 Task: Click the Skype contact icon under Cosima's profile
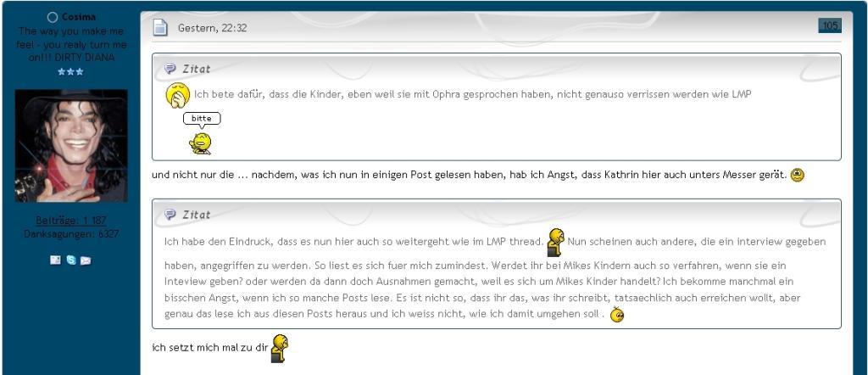(x=71, y=260)
